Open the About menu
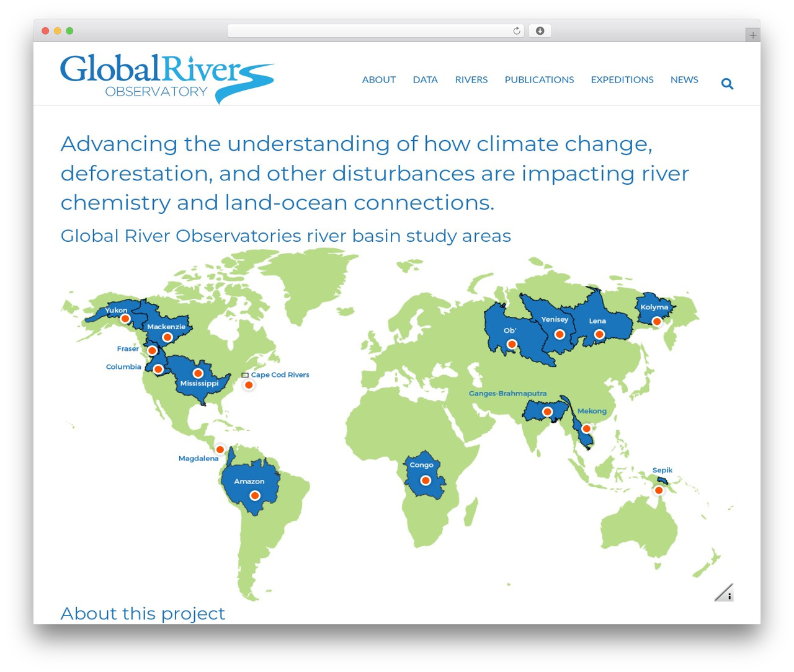Viewport: 794px width, 672px height. click(379, 80)
